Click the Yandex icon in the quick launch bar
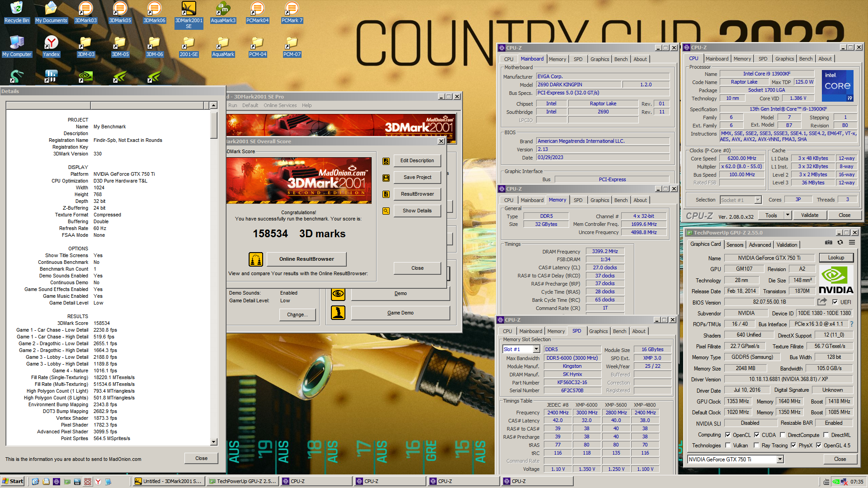The height and width of the screenshot is (488, 868). click(98, 482)
